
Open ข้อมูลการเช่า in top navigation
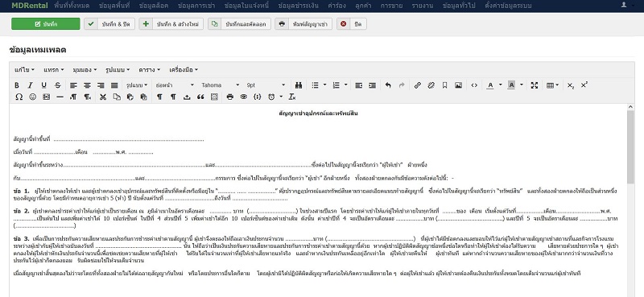196,6
